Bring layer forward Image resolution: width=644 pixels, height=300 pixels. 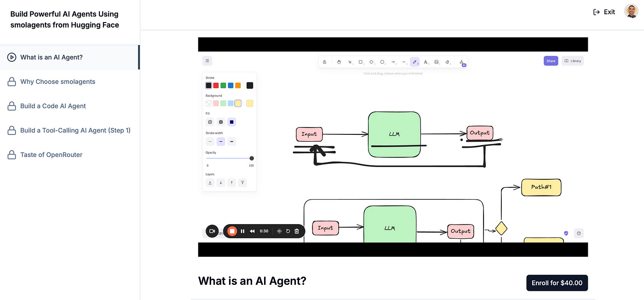pos(232,183)
